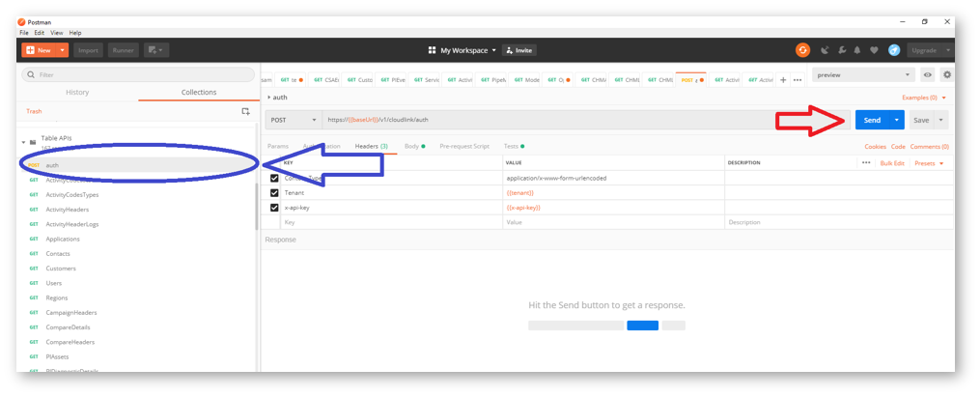Click the Table APIs folder icon
Viewport: 980px width, 397px height.
(33, 143)
